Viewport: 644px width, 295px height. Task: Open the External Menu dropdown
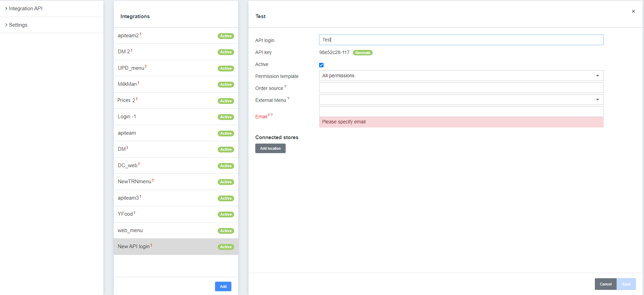(x=461, y=100)
